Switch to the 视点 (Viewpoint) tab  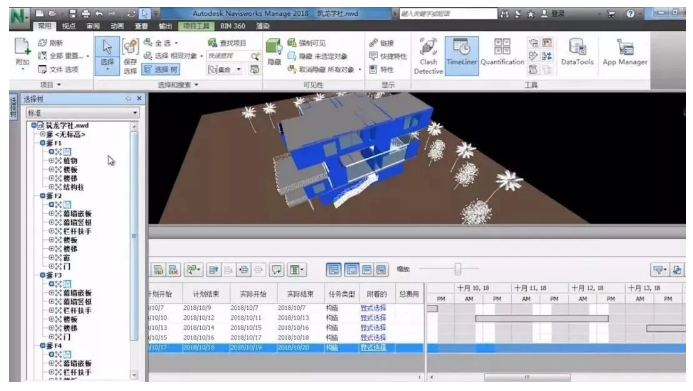tap(69, 26)
